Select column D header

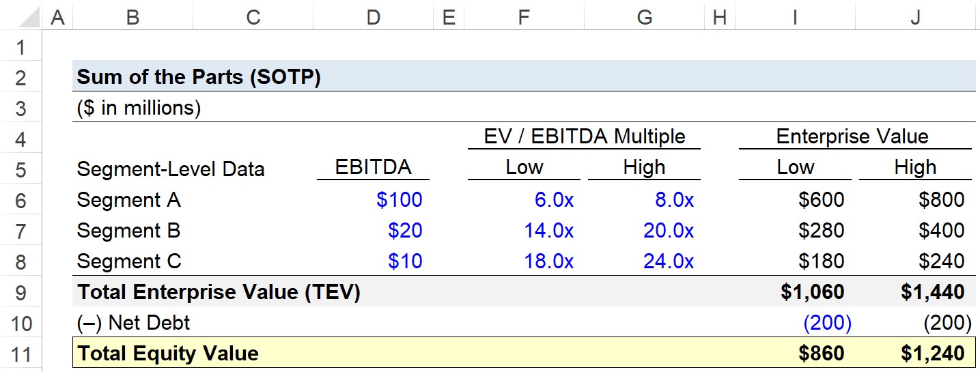(x=373, y=16)
